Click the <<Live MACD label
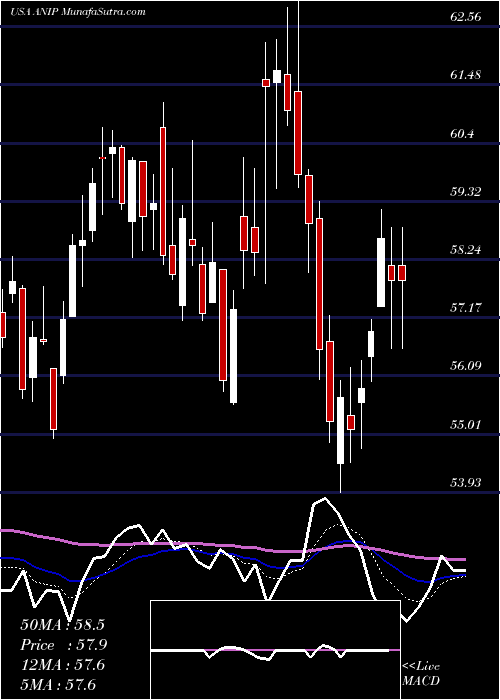 (x=421, y=673)
